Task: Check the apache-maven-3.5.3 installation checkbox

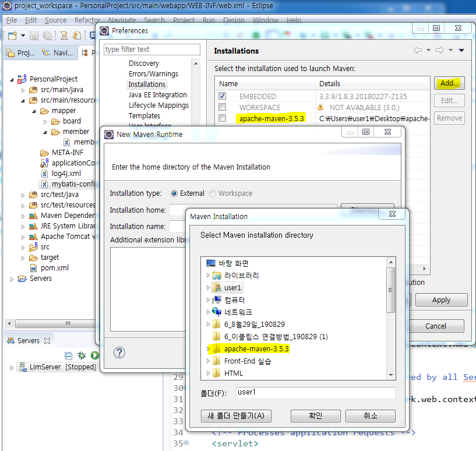Action: coord(222,118)
